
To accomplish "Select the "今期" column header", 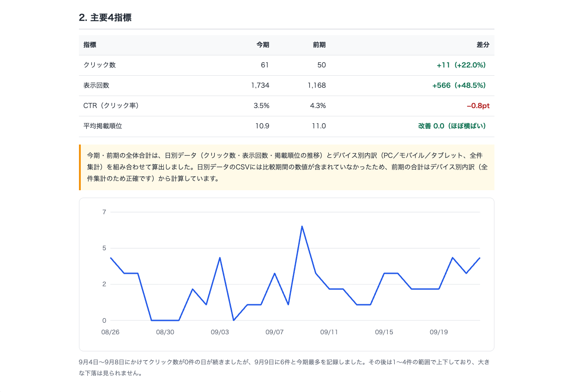I will pyautogui.click(x=263, y=45).
